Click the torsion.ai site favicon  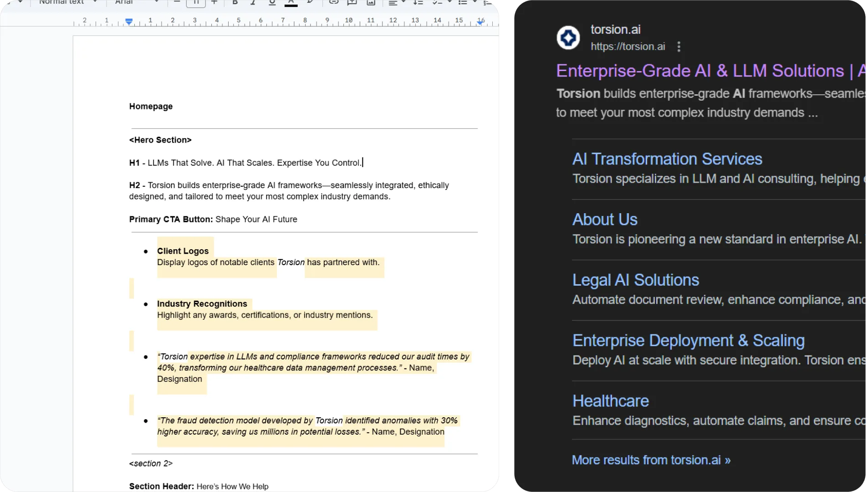coord(568,37)
